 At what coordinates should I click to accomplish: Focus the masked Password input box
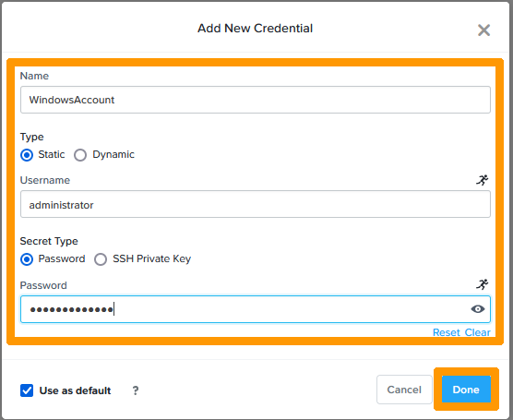tap(256, 309)
